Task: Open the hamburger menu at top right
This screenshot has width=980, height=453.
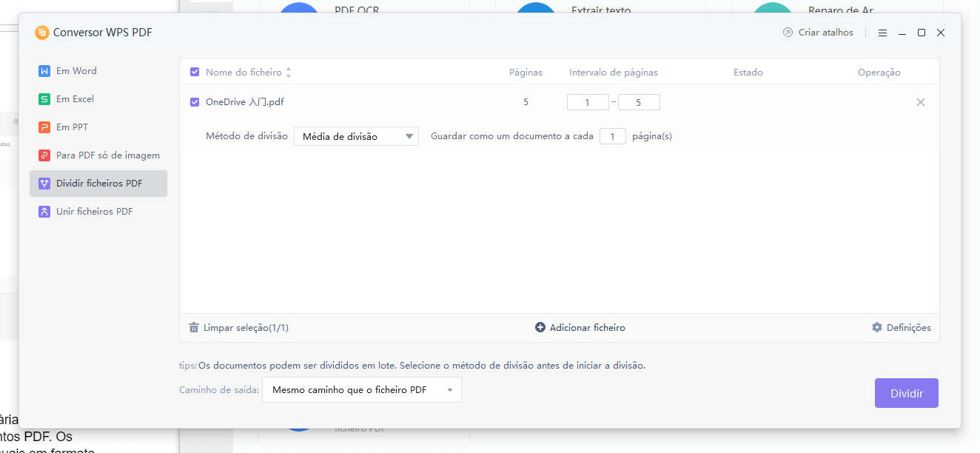Action: pos(882,33)
